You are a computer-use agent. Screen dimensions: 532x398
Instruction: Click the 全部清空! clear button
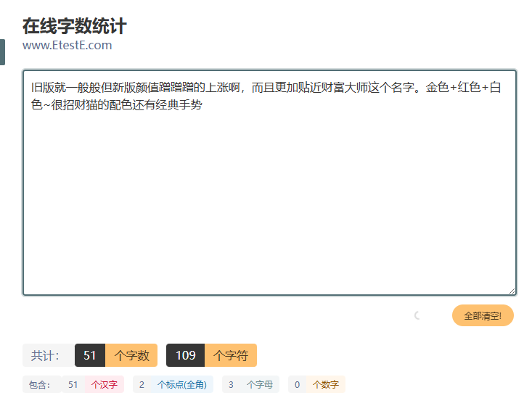point(483,315)
